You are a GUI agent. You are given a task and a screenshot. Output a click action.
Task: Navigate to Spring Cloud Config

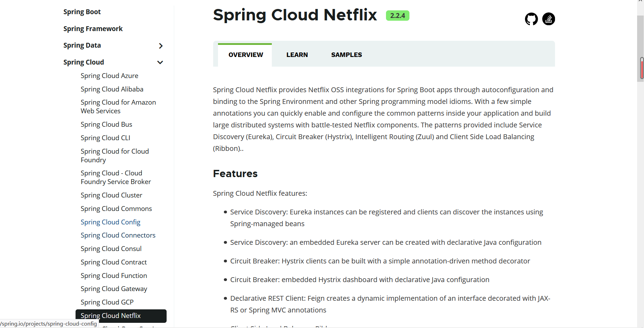110,222
